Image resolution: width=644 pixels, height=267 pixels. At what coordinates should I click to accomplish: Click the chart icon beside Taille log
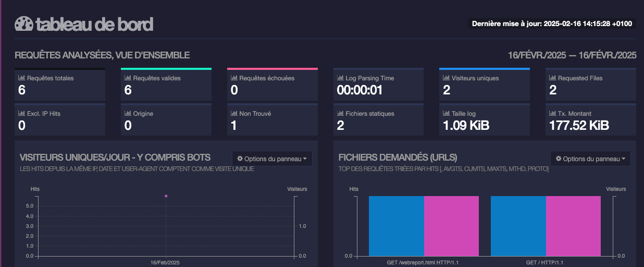[x=447, y=114]
